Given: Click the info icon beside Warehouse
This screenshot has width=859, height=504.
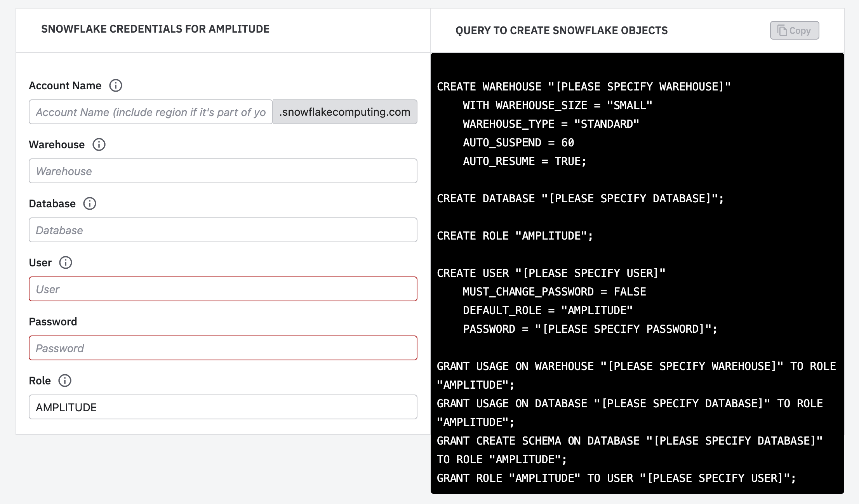Looking at the screenshot, I should pos(99,144).
